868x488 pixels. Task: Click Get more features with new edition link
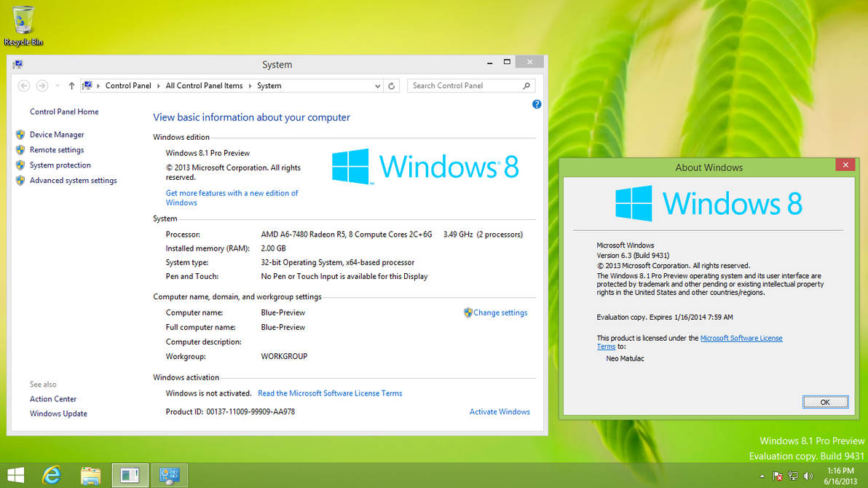(232, 197)
